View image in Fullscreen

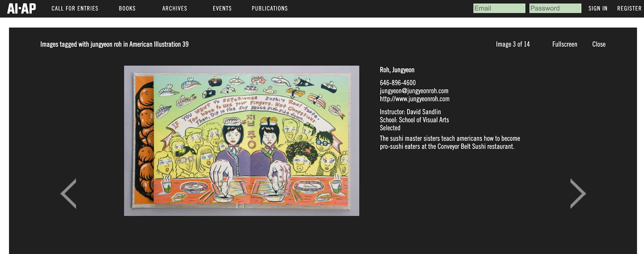coord(565,44)
